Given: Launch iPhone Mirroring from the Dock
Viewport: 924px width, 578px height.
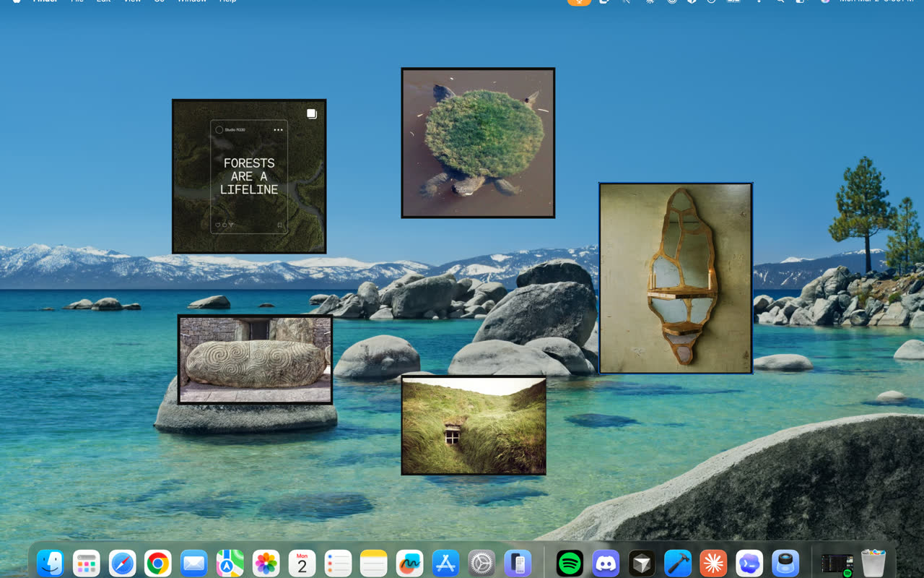Looking at the screenshot, I should pos(518,563).
